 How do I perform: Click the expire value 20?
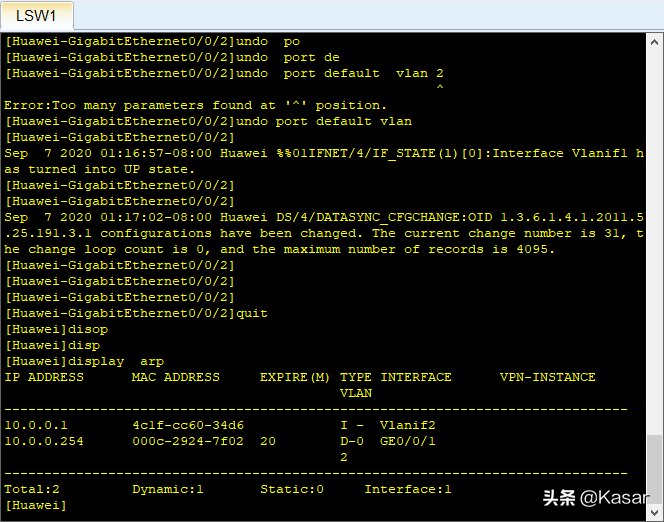pyautogui.click(x=268, y=441)
